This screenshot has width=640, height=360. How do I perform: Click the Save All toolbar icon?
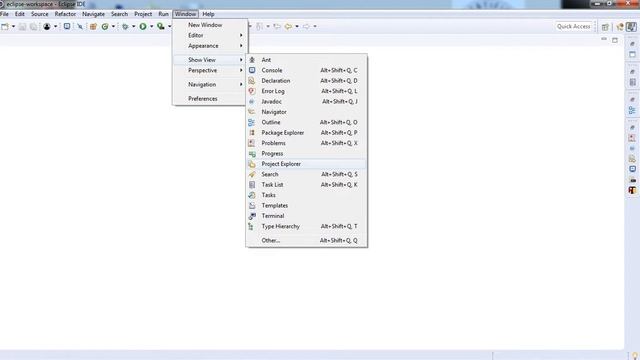(33, 27)
